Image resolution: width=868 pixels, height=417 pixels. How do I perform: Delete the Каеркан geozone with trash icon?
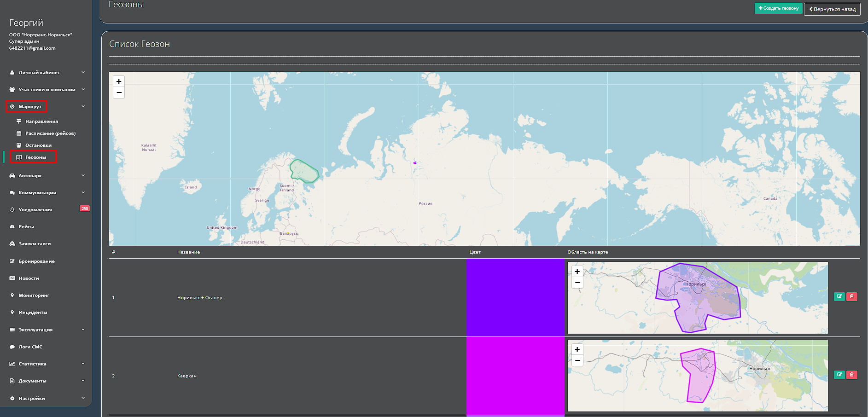[852, 375]
